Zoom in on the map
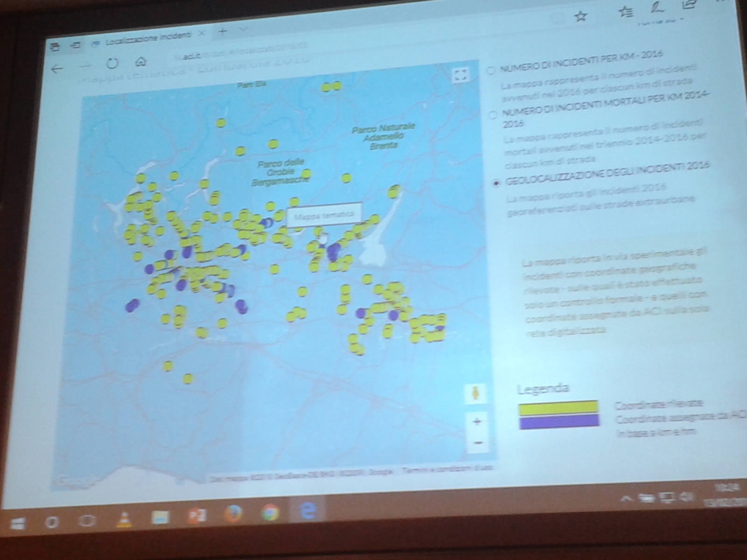The image size is (747, 560). [x=477, y=421]
